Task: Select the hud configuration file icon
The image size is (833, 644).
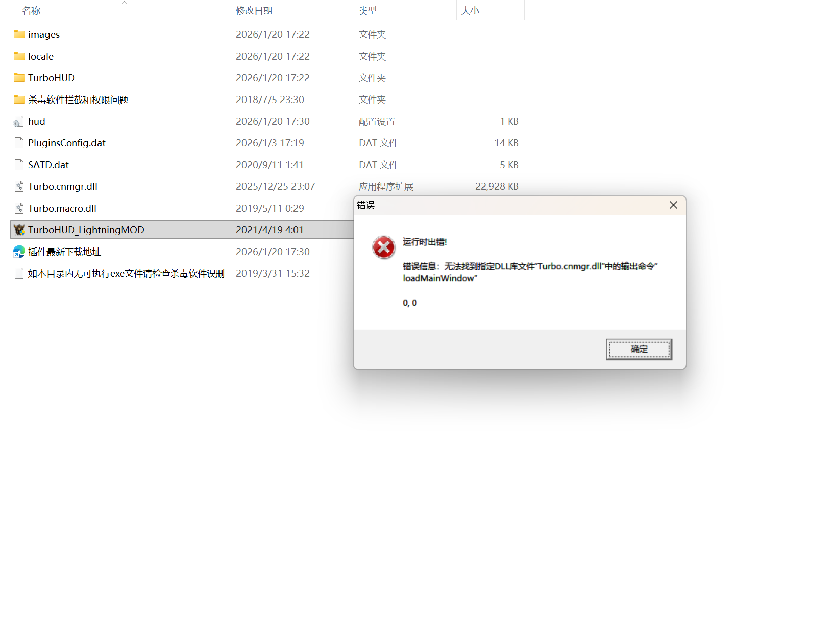Action: [x=19, y=121]
